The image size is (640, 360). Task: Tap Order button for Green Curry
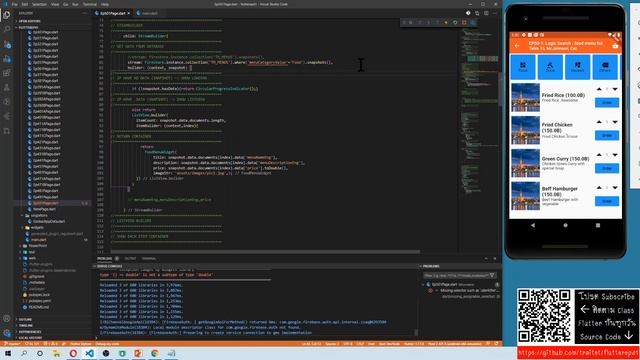click(x=607, y=168)
